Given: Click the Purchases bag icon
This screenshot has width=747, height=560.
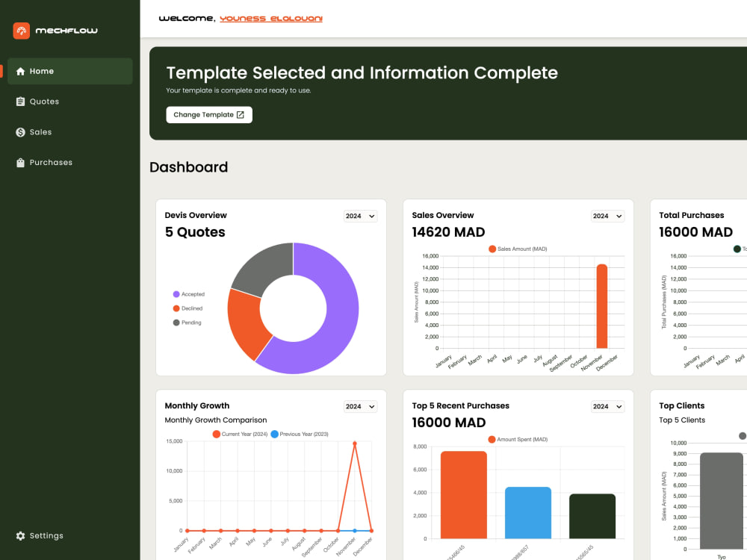Looking at the screenshot, I should 20,162.
